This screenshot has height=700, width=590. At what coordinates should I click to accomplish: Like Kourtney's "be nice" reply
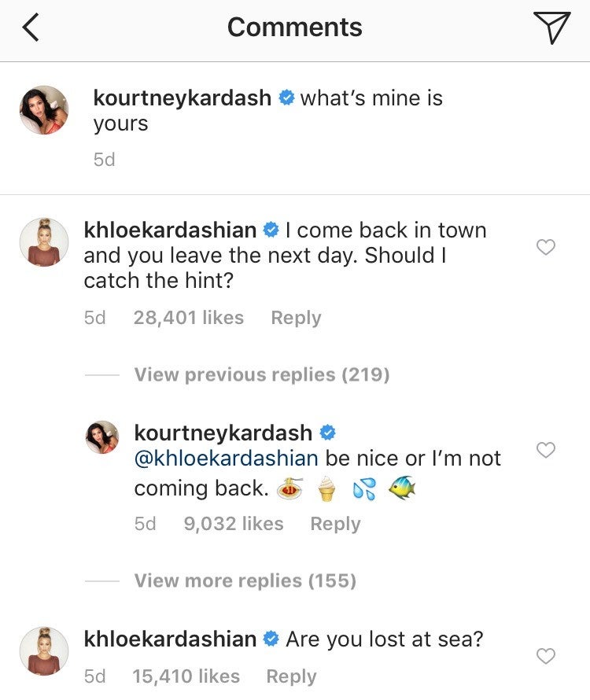point(545,450)
